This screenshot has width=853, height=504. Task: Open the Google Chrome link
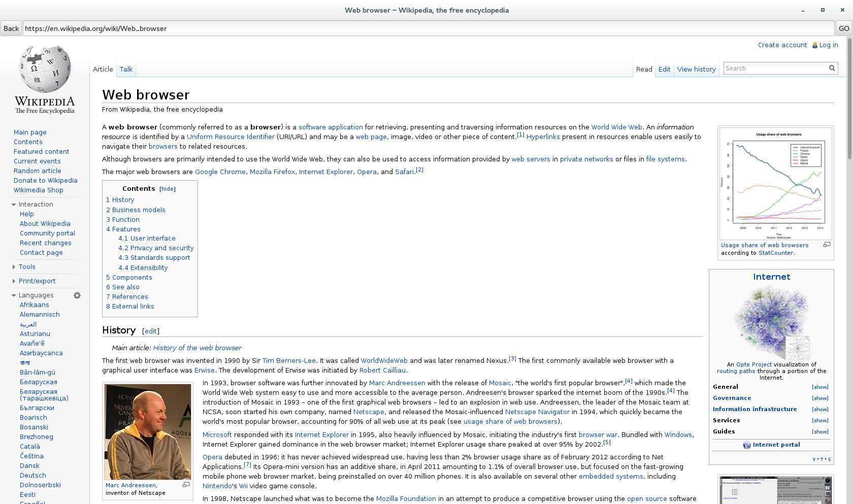(x=220, y=172)
